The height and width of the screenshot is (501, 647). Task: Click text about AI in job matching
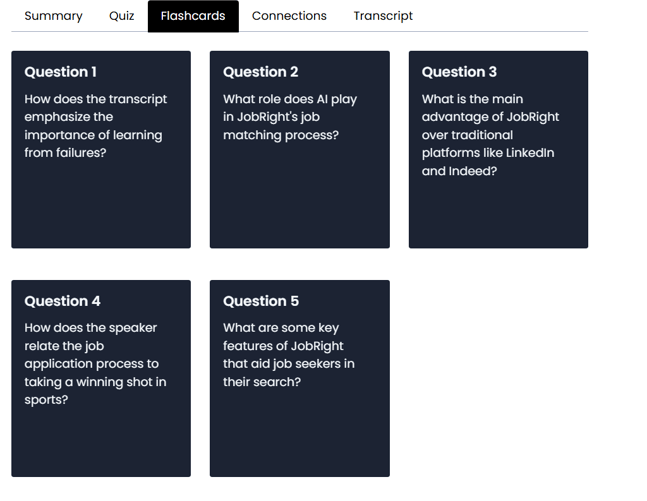pyautogui.click(x=290, y=117)
